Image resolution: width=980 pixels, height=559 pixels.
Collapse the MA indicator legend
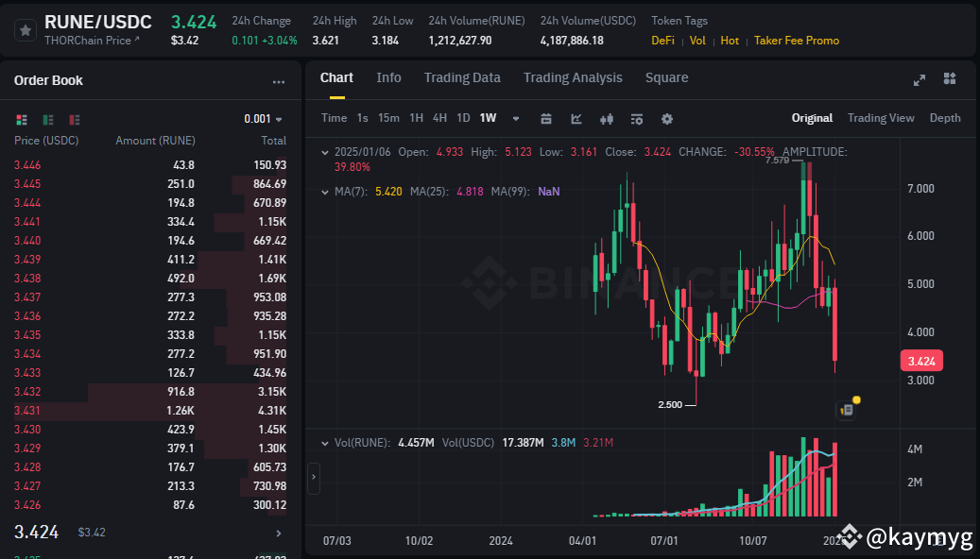point(324,193)
